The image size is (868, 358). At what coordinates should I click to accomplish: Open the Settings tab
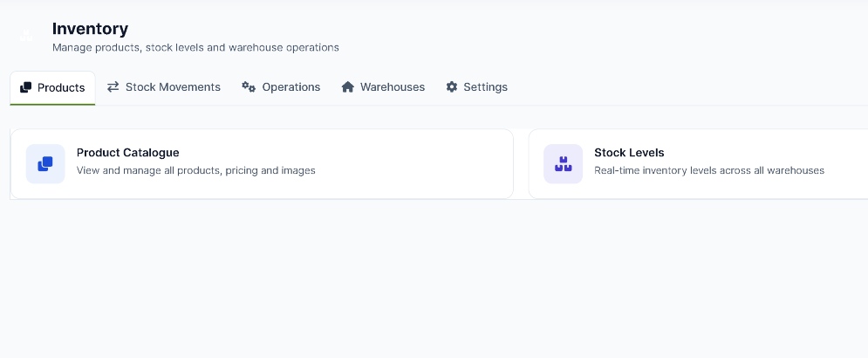click(476, 87)
